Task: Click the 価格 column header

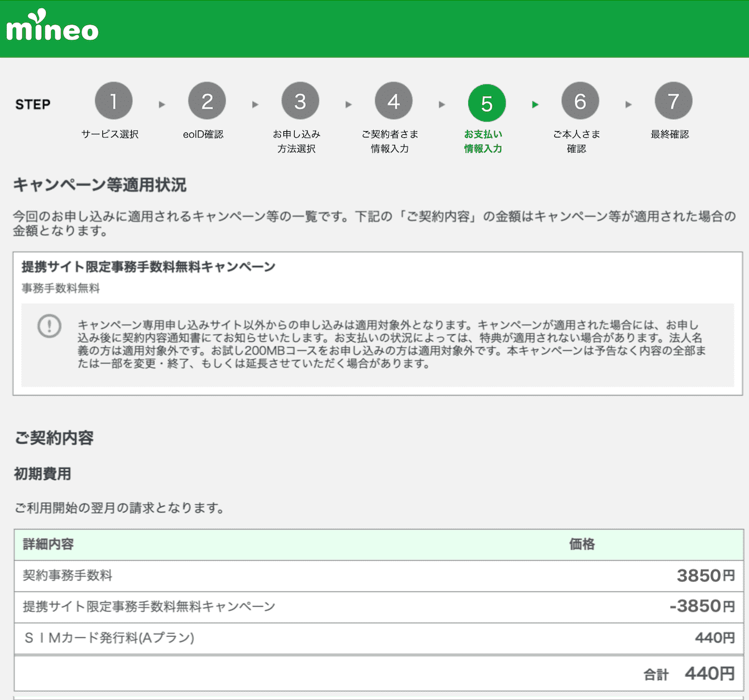Action: pos(582,545)
